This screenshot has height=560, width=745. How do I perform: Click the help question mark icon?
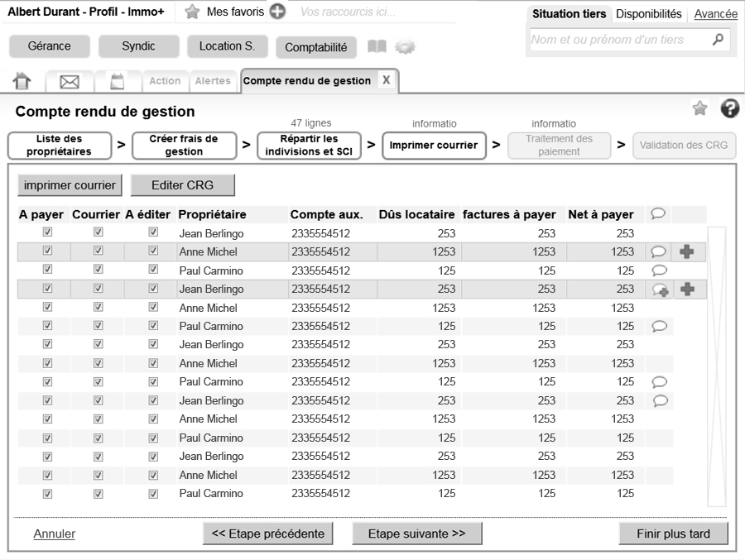(729, 108)
